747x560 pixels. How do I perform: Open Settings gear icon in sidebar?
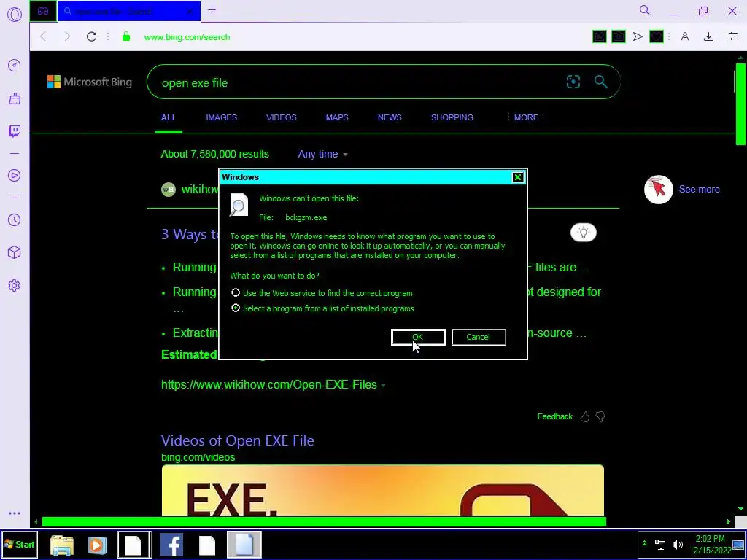click(x=15, y=285)
